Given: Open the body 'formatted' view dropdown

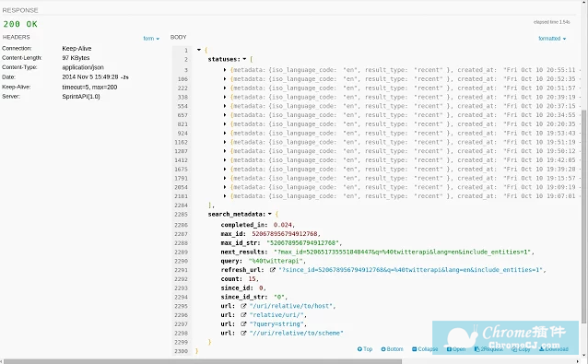Looking at the screenshot, I should point(552,38).
